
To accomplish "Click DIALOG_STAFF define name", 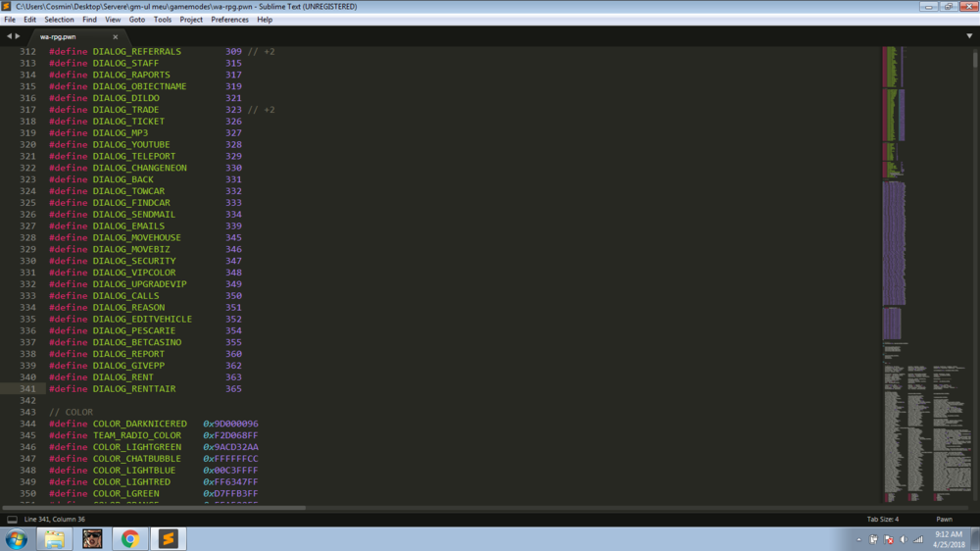I will (125, 63).
